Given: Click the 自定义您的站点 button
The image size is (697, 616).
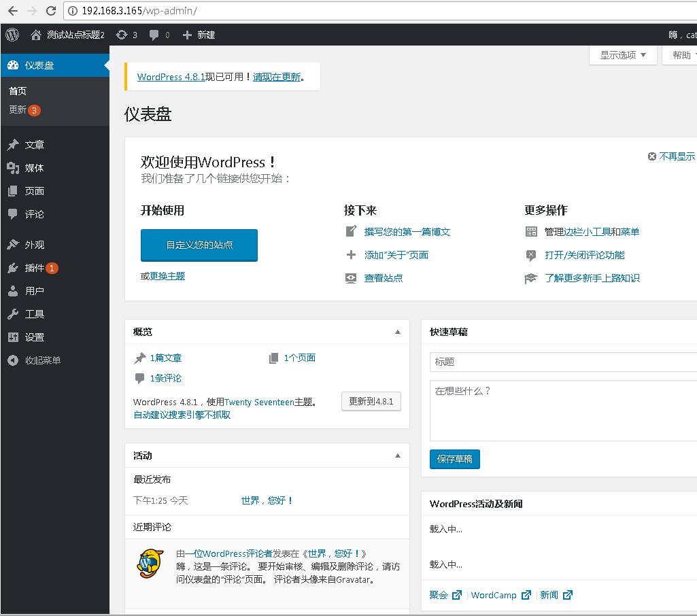Looking at the screenshot, I should point(199,245).
